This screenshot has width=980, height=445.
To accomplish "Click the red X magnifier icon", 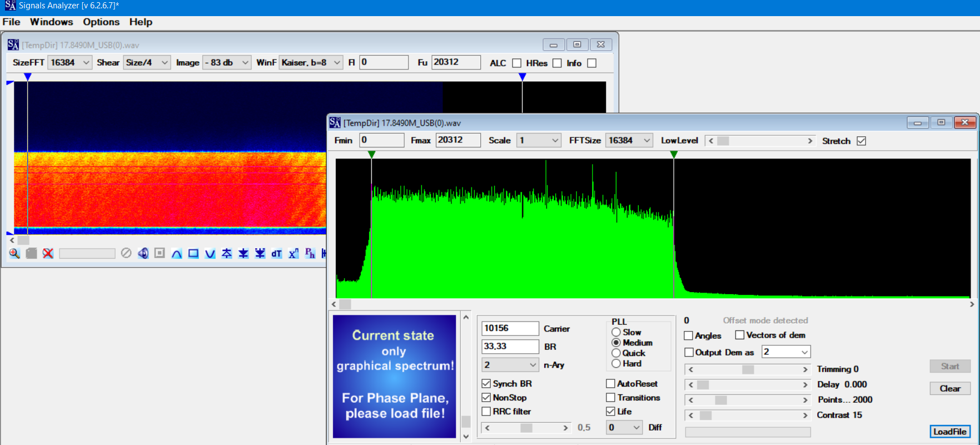I will coord(48,254).
